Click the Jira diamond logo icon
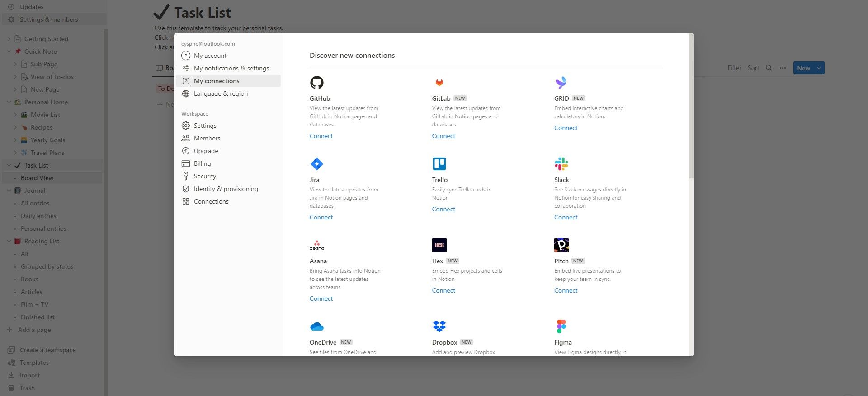 coord(316,163)
